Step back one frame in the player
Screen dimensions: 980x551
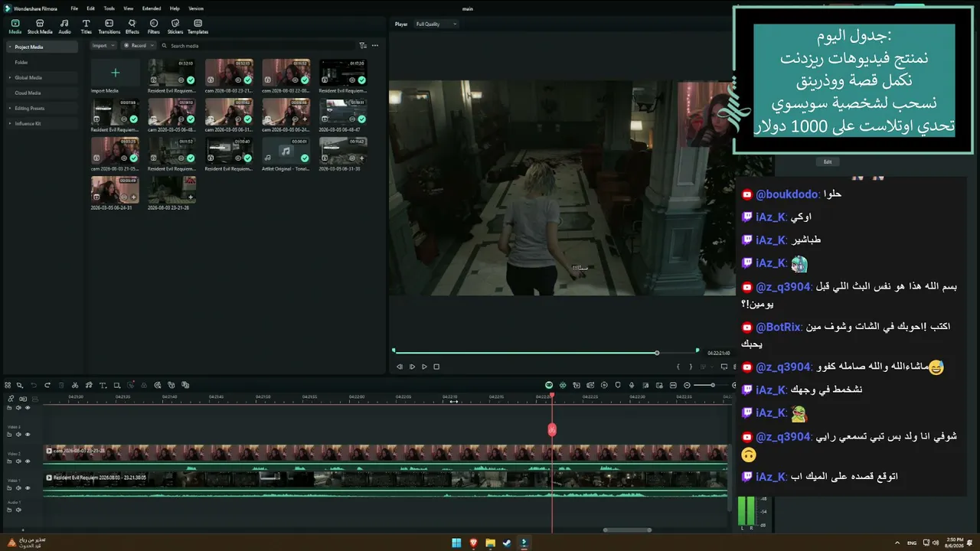click(400, 367)
